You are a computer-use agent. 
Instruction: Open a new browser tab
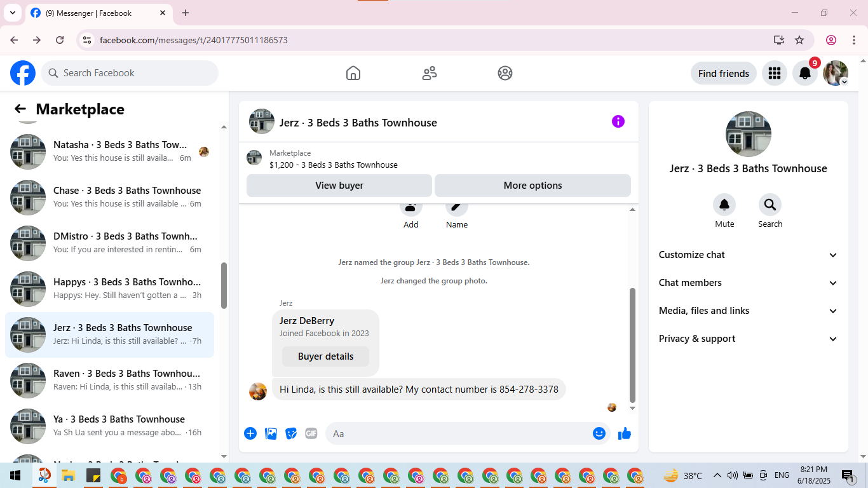coord(186,13)
